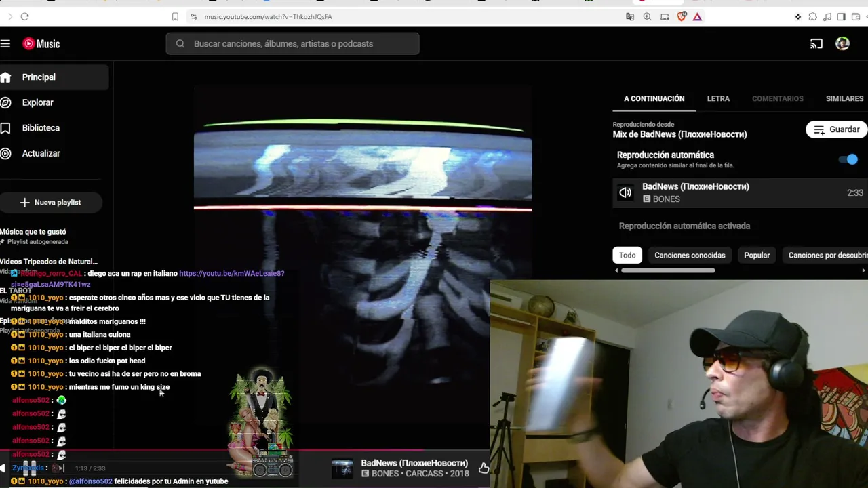Open the Brave Rewards triangle icon
Screen dimensions: 868x488
tap(697, 16)
